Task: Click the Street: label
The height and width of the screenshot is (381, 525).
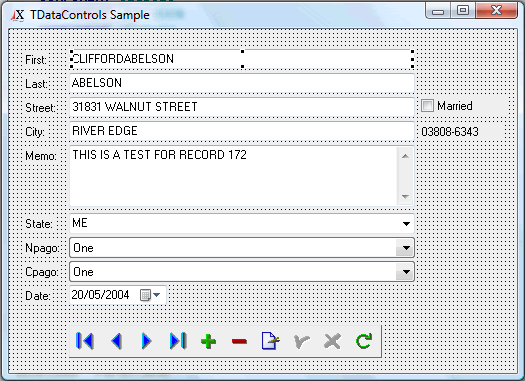Action: click(40, 108)
